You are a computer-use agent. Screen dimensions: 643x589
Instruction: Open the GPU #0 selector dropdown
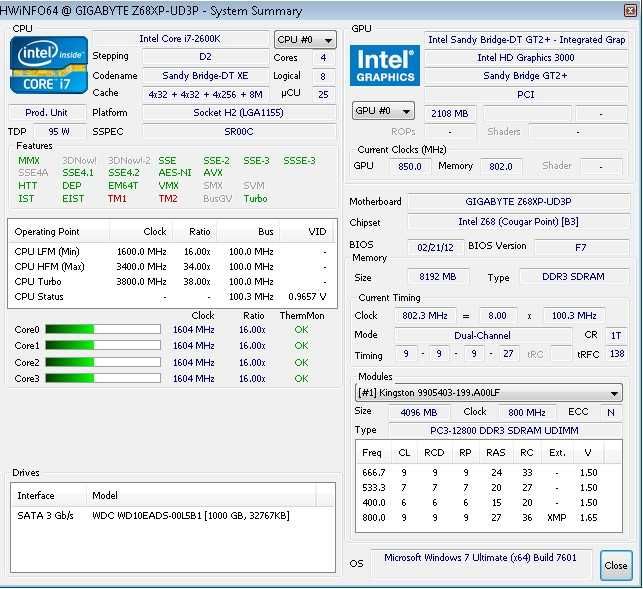coord(383,111)
